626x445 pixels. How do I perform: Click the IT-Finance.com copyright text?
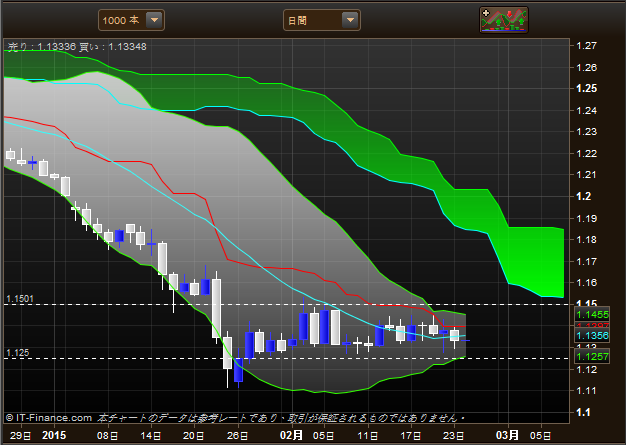click(x=49, y=418)
